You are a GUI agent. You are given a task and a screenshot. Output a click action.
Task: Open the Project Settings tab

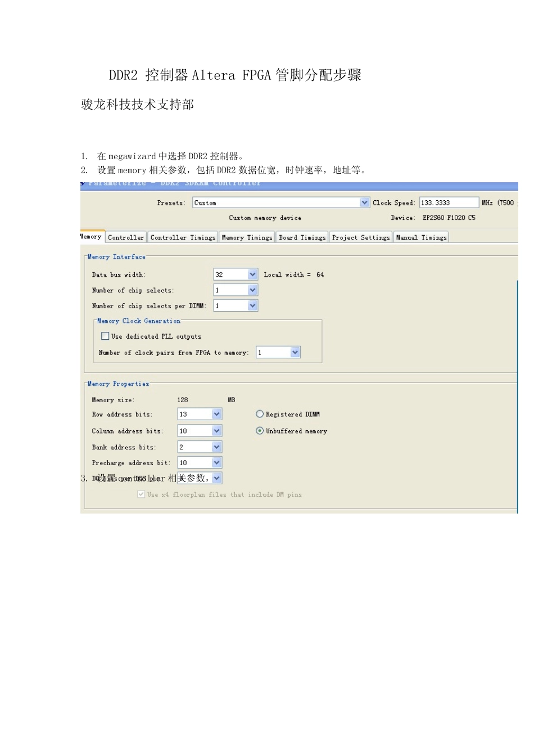[361, 237]
